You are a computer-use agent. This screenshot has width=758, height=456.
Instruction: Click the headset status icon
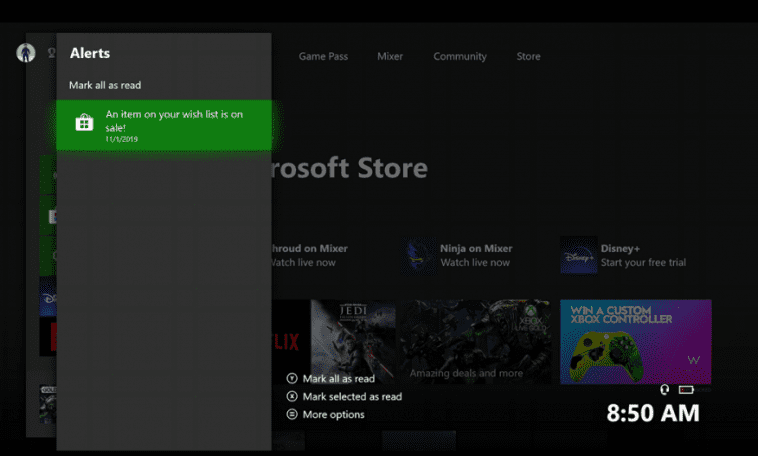(665, 389)
